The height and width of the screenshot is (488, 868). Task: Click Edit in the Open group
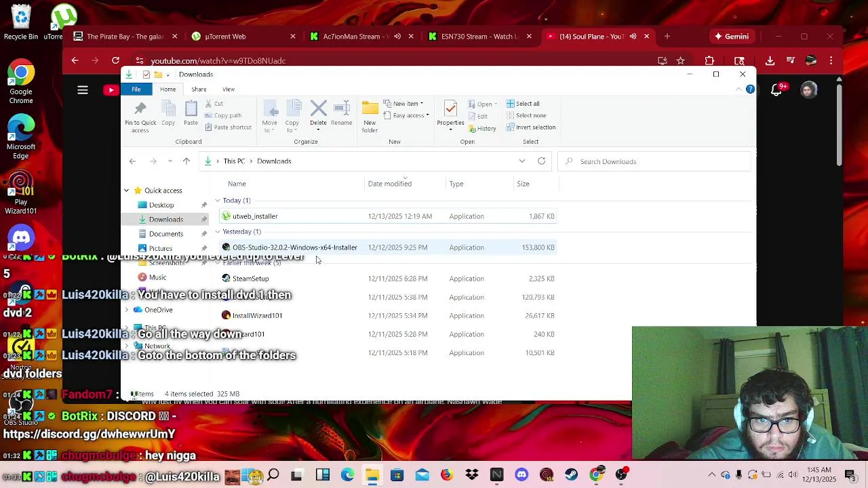pyautogui.click(x=478, y=116)
